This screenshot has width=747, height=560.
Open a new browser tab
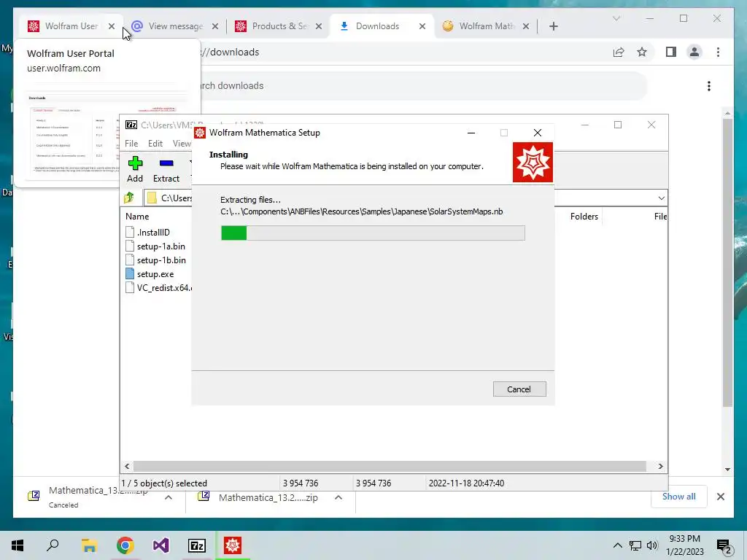[554, 26]
